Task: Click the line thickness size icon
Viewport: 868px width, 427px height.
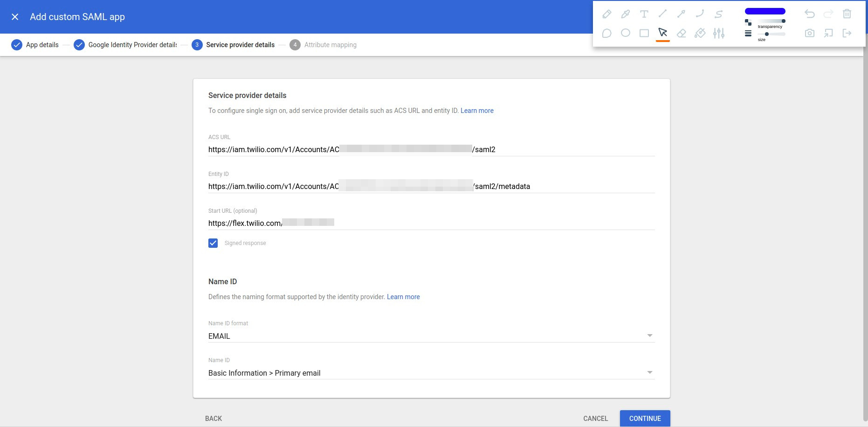Action: tap(748, 34)
